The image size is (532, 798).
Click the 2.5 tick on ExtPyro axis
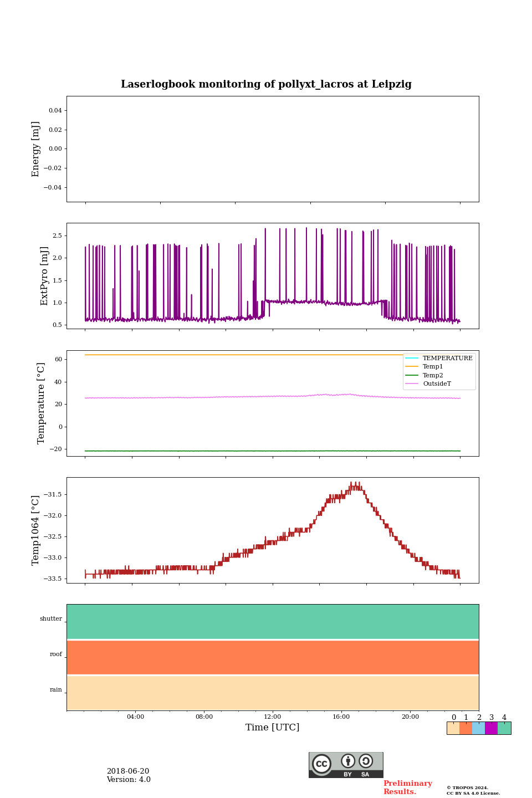click(57, 236)
